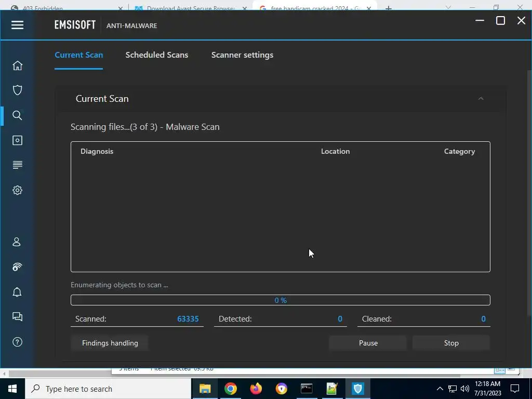Screen dimensions: 532x399
Task: Open the Help question mark icon
Action: click(17, 342)
